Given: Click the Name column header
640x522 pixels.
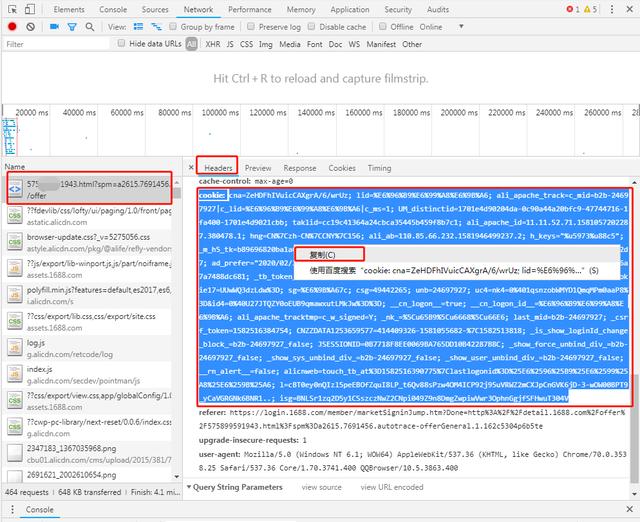Looking at the screenshot, I should pos(15,167).
